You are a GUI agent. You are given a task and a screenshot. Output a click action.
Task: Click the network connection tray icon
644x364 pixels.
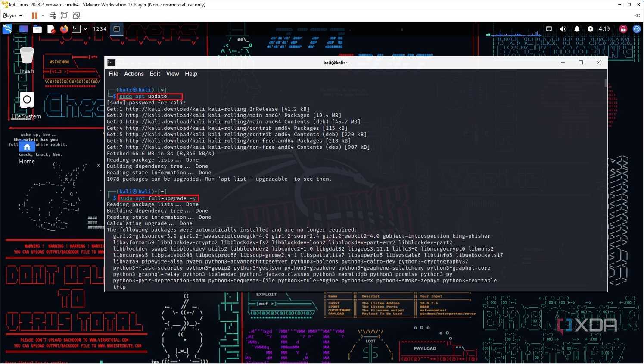(549, 29)
